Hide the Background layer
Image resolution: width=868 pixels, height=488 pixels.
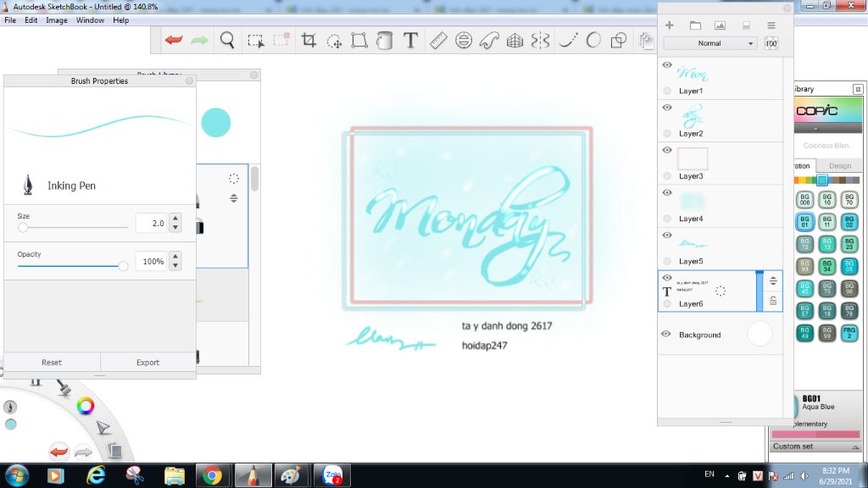[666, 334]
